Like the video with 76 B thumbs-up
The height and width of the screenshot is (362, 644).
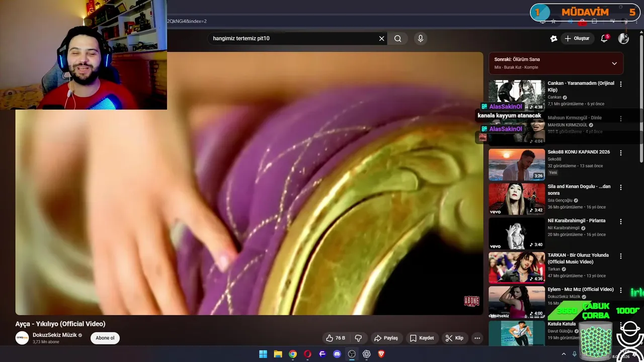point(336,338)
